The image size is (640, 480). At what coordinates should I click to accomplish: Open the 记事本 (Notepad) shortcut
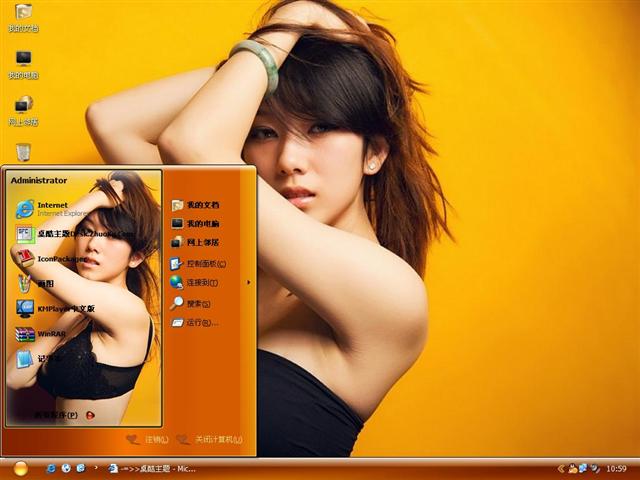click(40, 359)
